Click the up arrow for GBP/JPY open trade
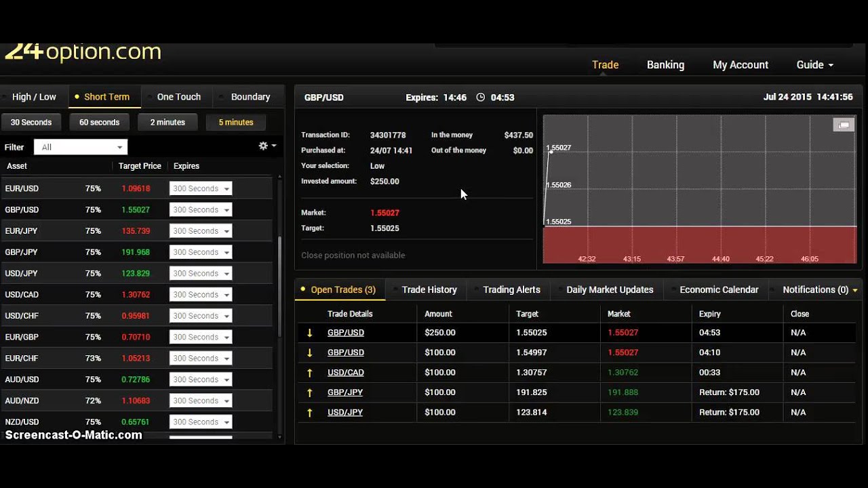This screenshot has height=488, width=868. tap(310, 392)
